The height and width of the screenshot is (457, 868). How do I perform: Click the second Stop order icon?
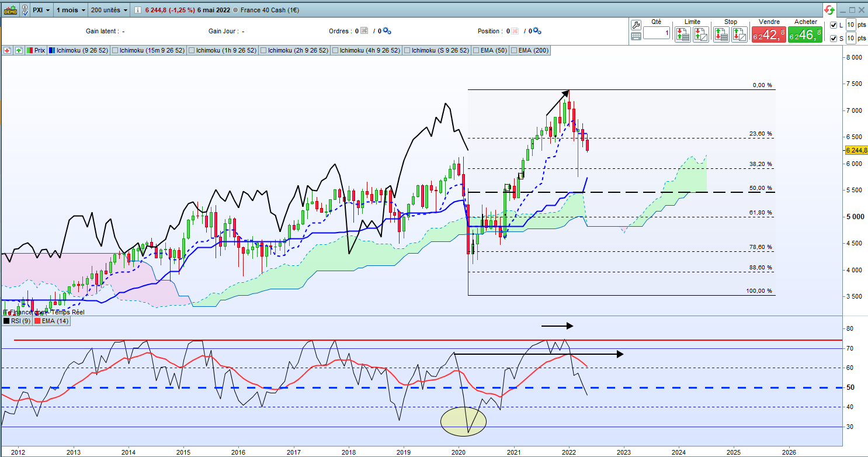(x=739, y=34)
